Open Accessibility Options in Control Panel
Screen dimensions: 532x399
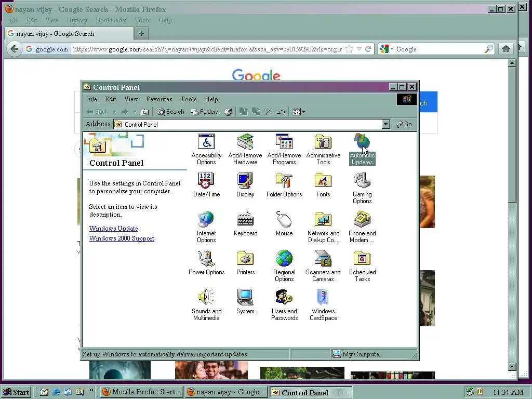(x=206, y=149)
